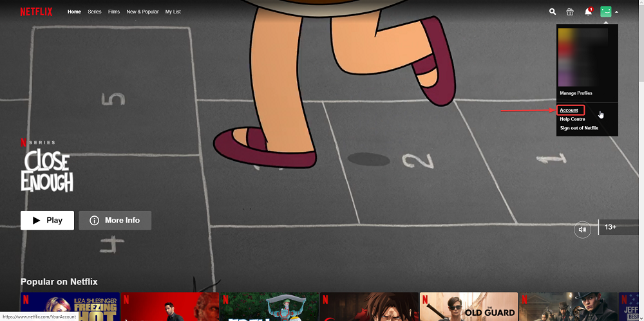644x321 pixels.
Task: Collapse the profile menu caret arrow
Action: [617, 12]
